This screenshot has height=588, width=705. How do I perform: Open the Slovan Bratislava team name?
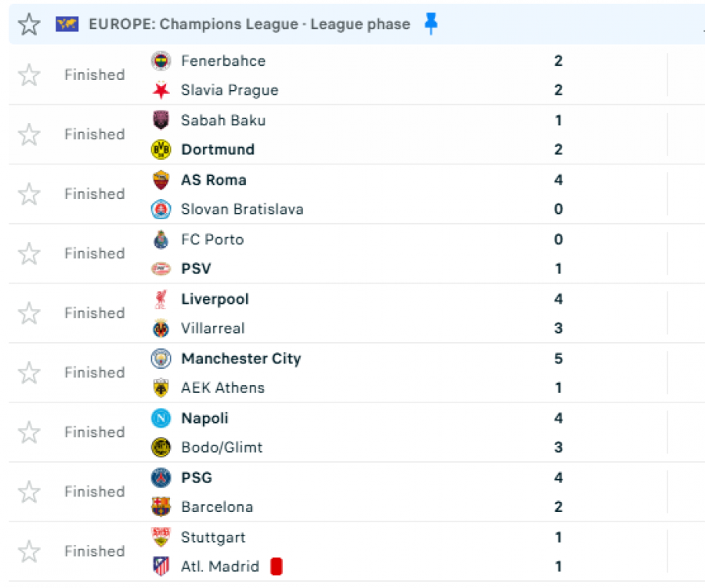point(242,209)
